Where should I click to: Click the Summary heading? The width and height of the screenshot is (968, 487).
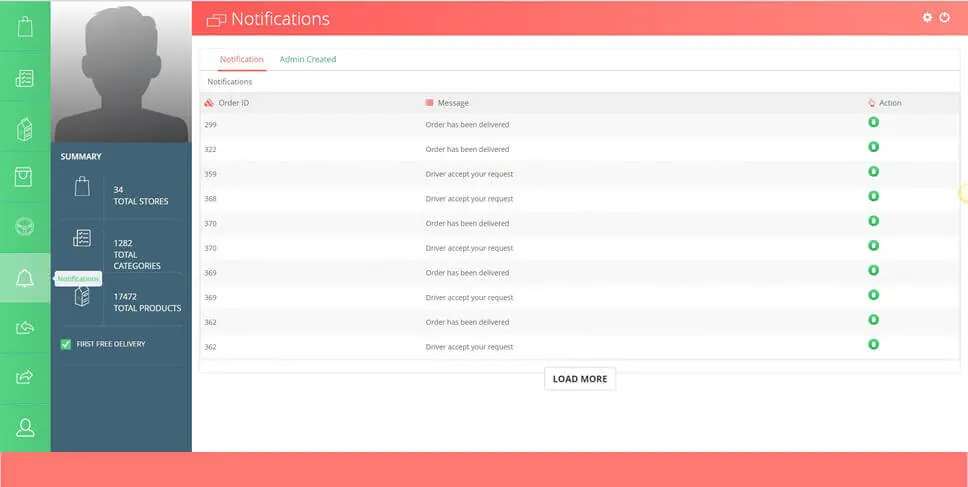pyautogui.click(x=81, y=157)
